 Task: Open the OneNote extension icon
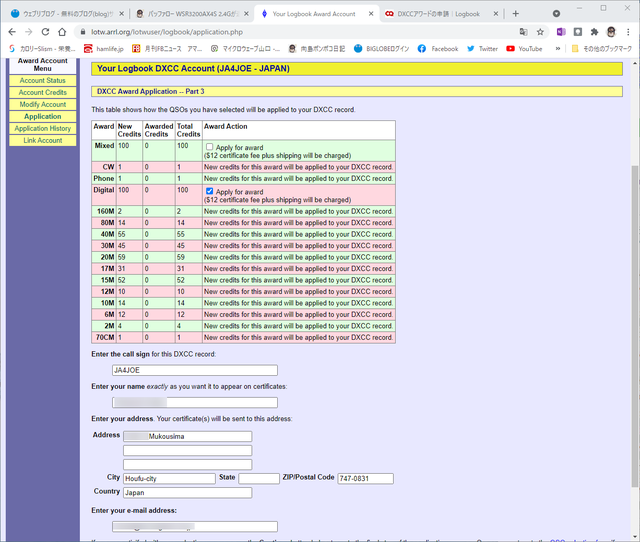(x=561, y=32)
